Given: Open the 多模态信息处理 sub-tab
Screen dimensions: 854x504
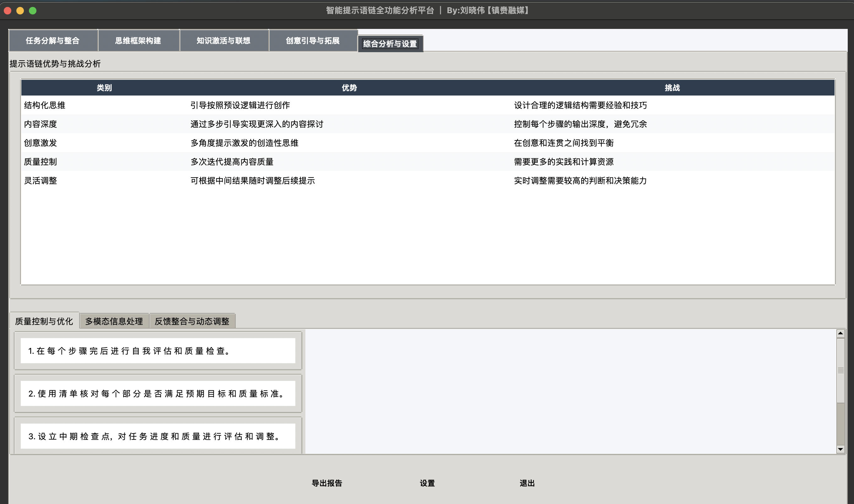Looking at the screenshot, I should click(x=114, y=321).
